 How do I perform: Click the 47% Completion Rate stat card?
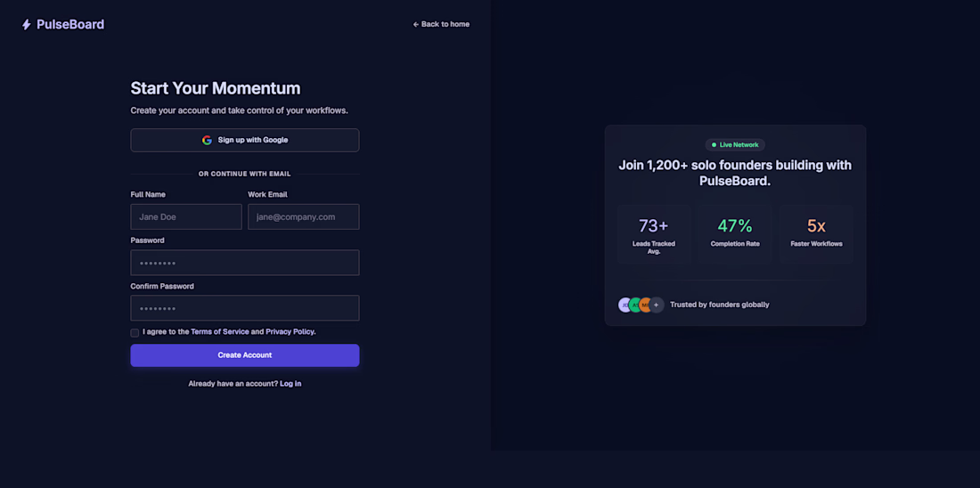tap(735, 234)
